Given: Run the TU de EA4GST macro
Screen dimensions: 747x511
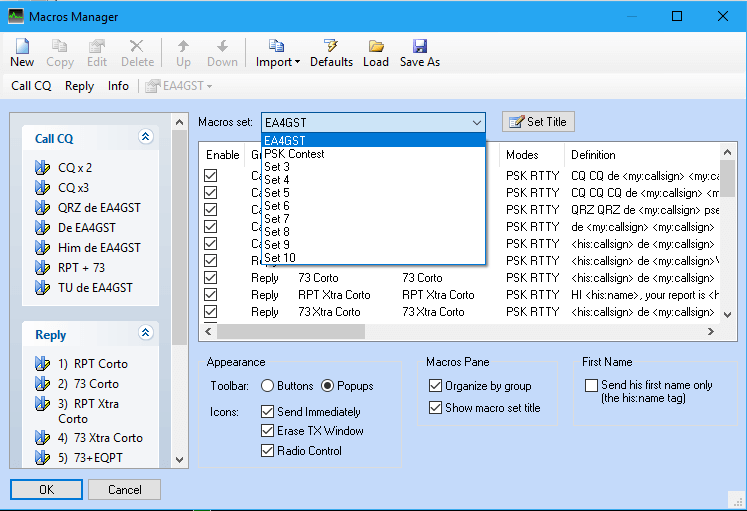Looking at the screenshot, I should point(95,288).
